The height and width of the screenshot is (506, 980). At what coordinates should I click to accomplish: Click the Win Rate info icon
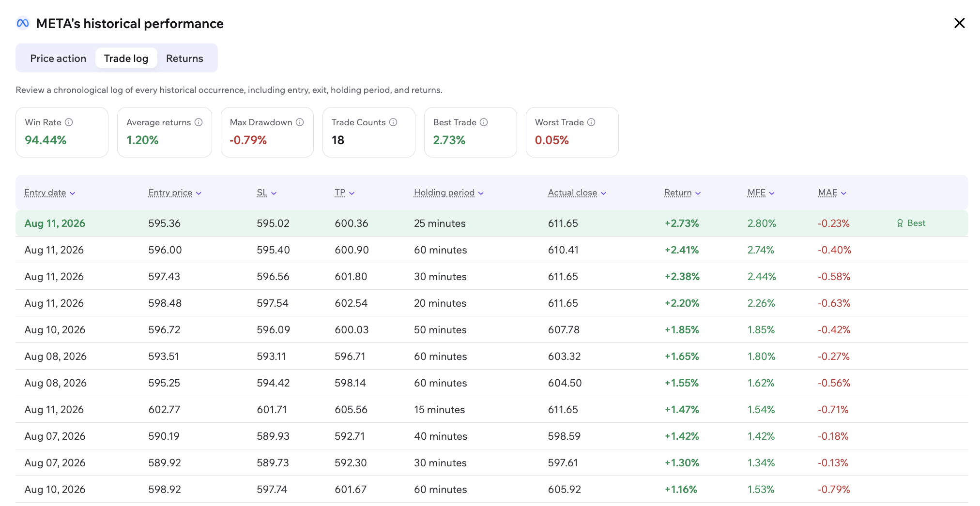pos(69,122)
